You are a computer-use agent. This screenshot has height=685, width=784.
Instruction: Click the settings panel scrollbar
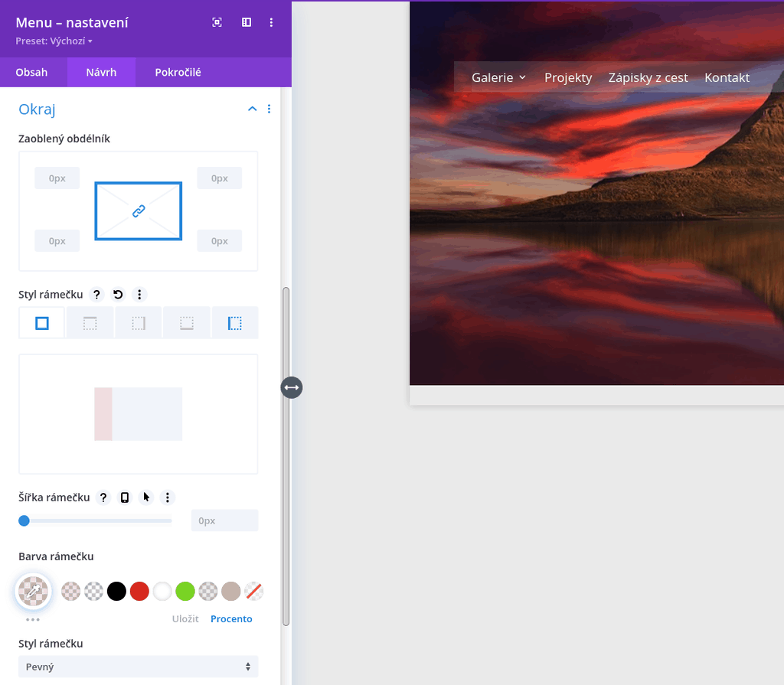click(x=286, y=456)
